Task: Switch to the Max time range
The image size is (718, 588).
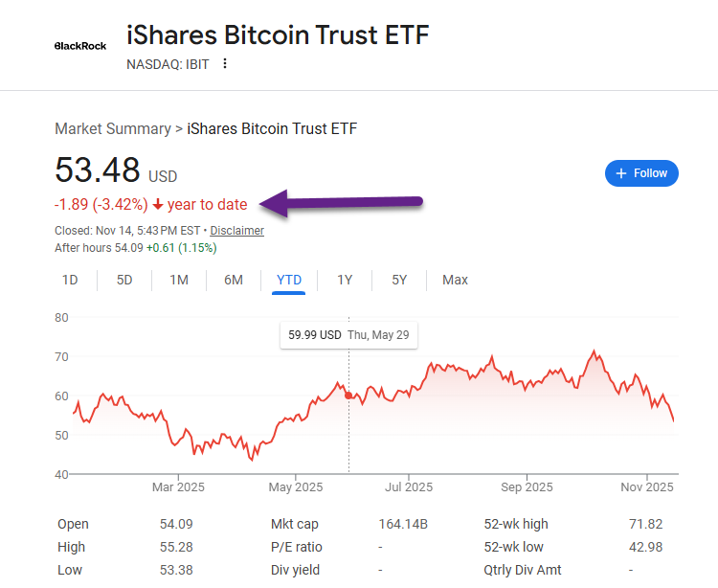Action: (x=455, y=280)
